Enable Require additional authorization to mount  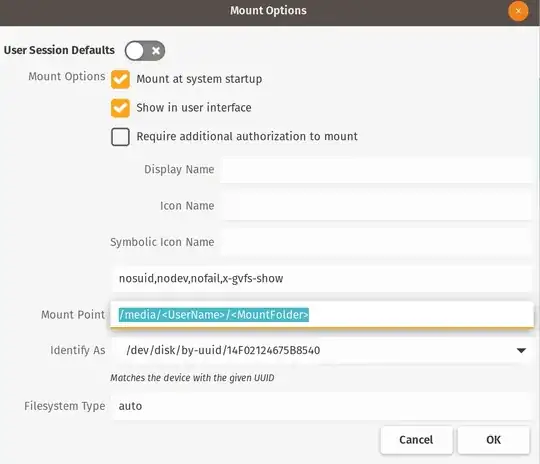(120, 137)
